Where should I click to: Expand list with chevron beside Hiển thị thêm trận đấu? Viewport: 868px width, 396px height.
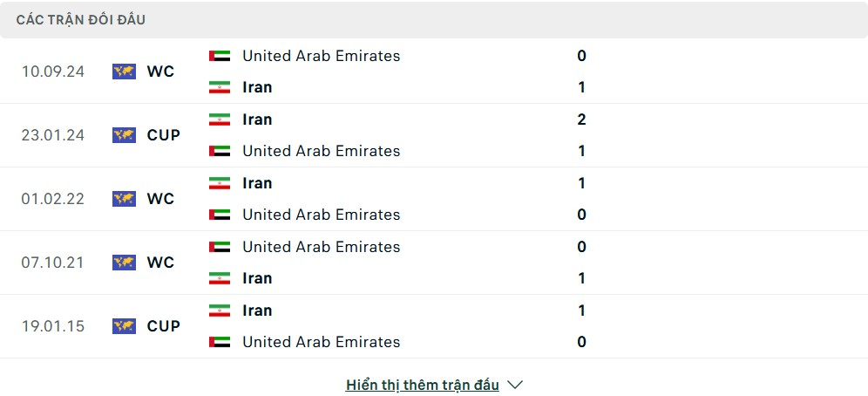[515, 385]
